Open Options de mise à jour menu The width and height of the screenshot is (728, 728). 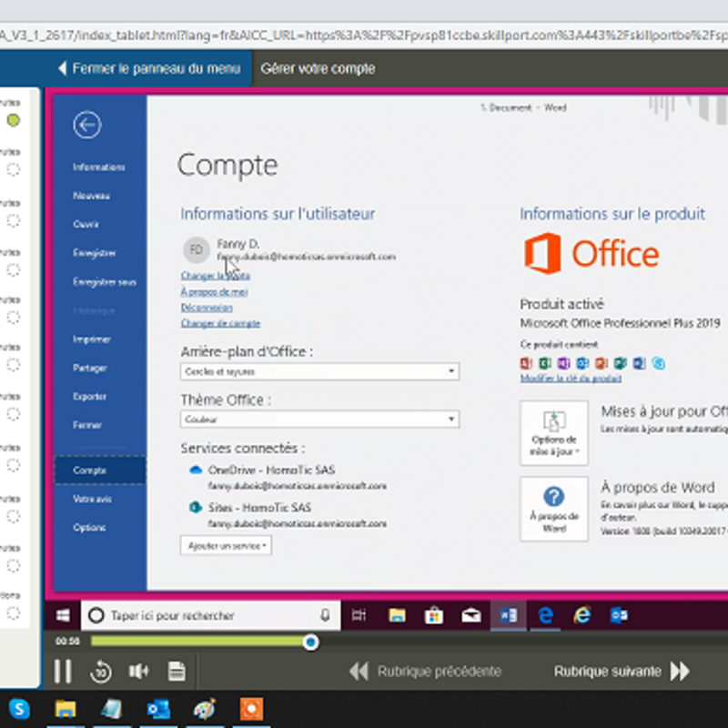tap(554, 433)
